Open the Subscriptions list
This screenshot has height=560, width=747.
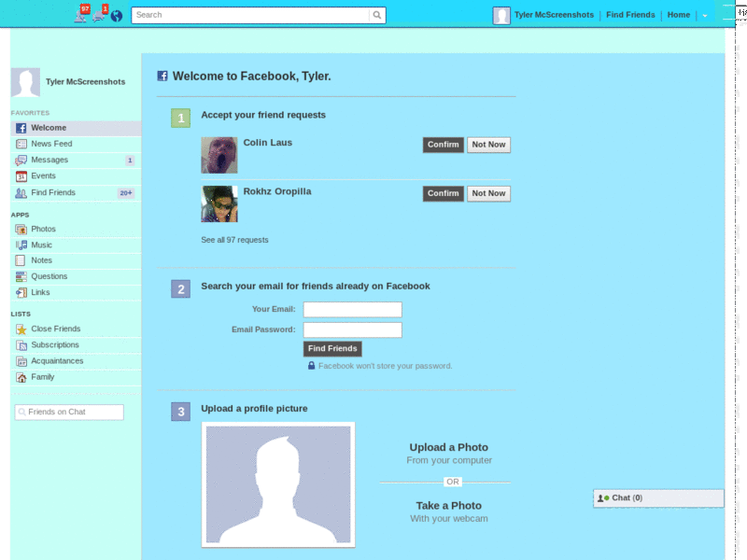[x=76, y=344]
